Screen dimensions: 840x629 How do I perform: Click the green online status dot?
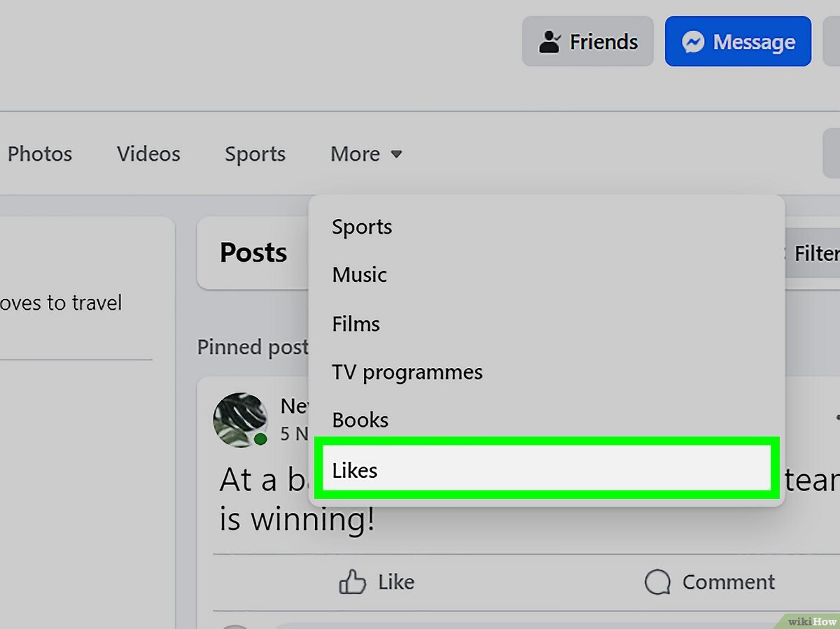click(260, 439)
